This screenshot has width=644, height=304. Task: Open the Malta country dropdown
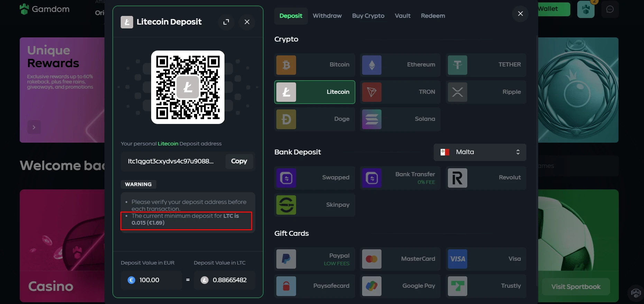(480, 152)
